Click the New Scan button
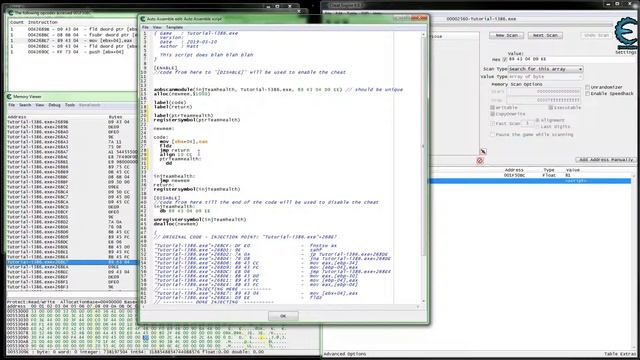Image resolution: width=640 pixels, height=360 pixels. pyautogui.click(x=507, y=36)
